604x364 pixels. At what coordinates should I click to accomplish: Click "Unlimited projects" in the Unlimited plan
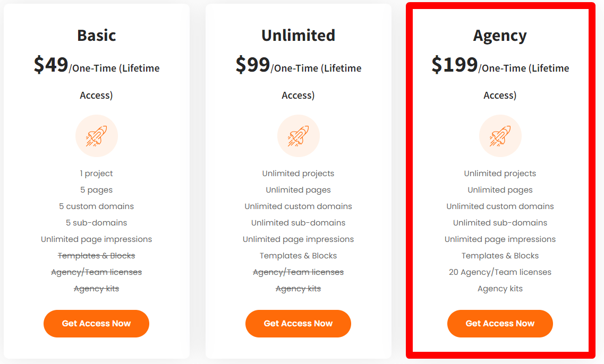click(298, 174)
